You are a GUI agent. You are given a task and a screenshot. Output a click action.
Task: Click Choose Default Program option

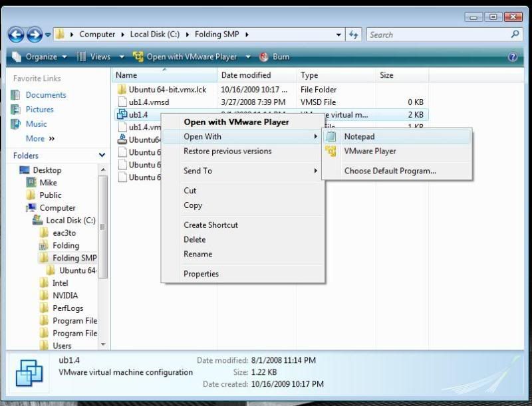tap(390, 171)
